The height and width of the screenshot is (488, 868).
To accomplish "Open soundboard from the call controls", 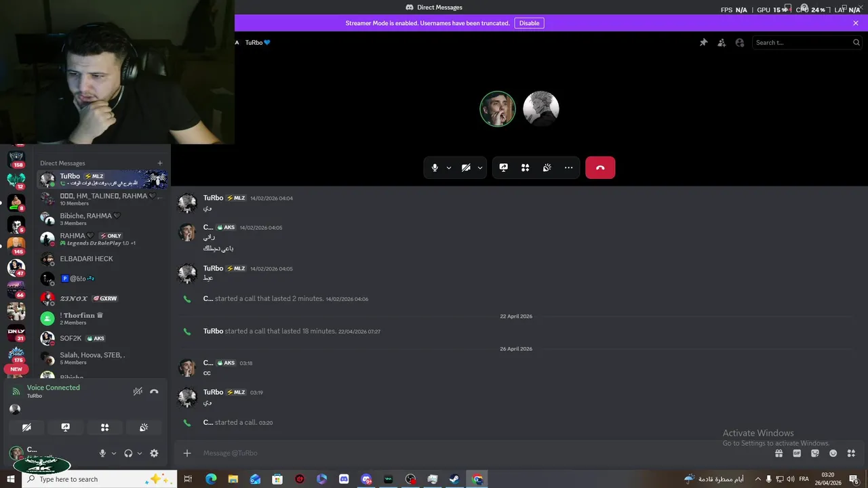I will tap(547, 167).
